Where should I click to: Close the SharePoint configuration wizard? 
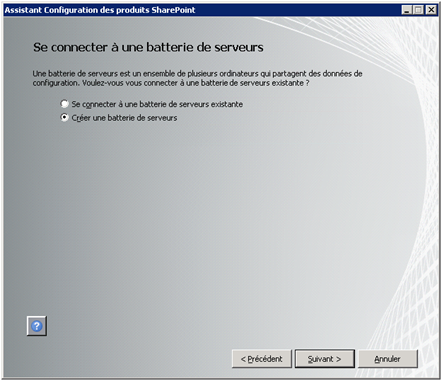tap(431, 10)
